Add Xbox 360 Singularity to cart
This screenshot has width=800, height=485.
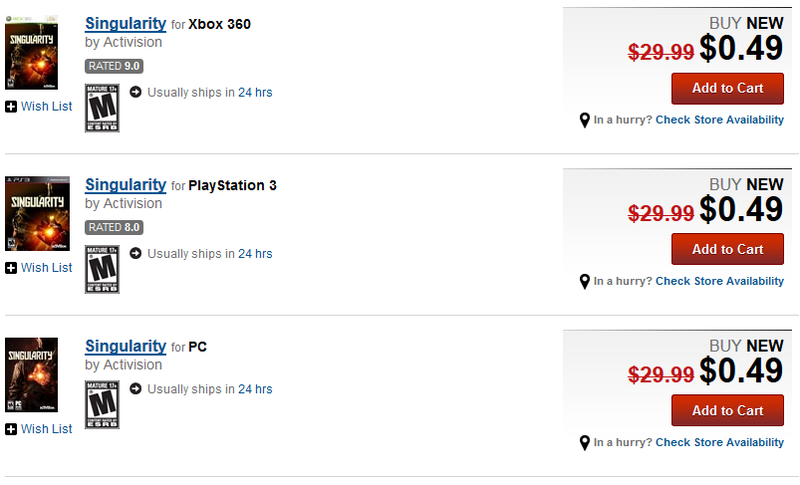(x=728, y=88)
